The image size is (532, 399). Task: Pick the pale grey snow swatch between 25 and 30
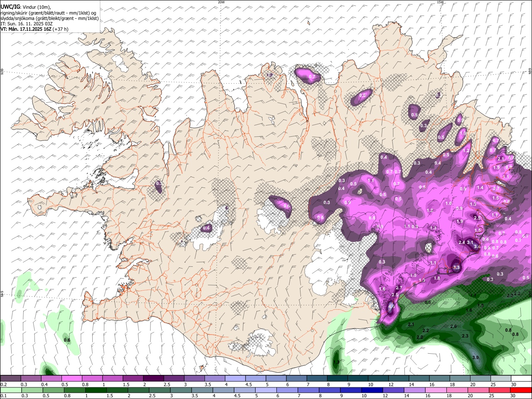(501, 379)
